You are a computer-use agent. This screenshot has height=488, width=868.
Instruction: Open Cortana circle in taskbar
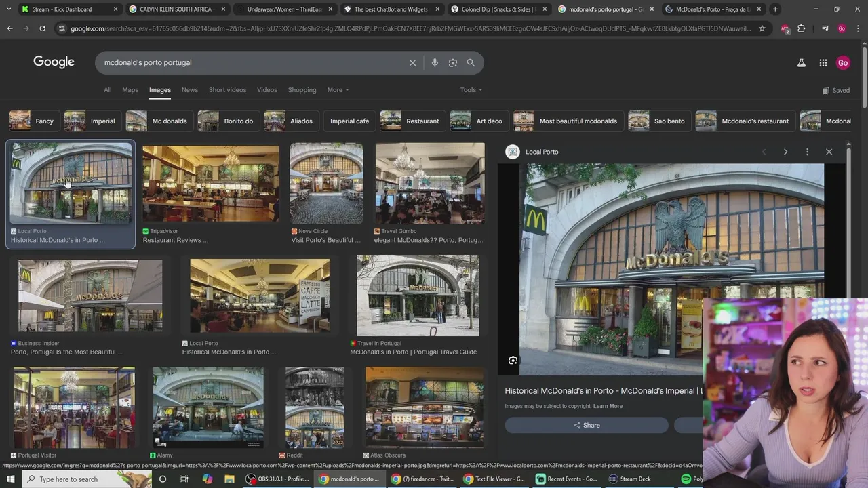point(162,479)
